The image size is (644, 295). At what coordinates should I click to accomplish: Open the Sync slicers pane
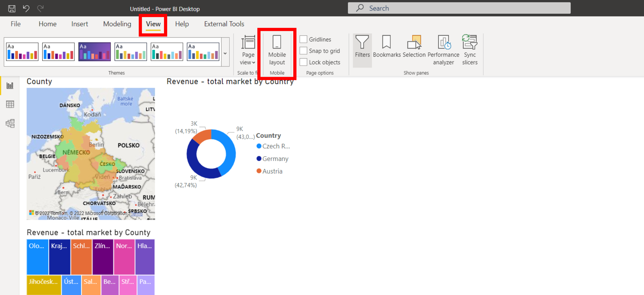pyautogui.click(x=469, y=50)
